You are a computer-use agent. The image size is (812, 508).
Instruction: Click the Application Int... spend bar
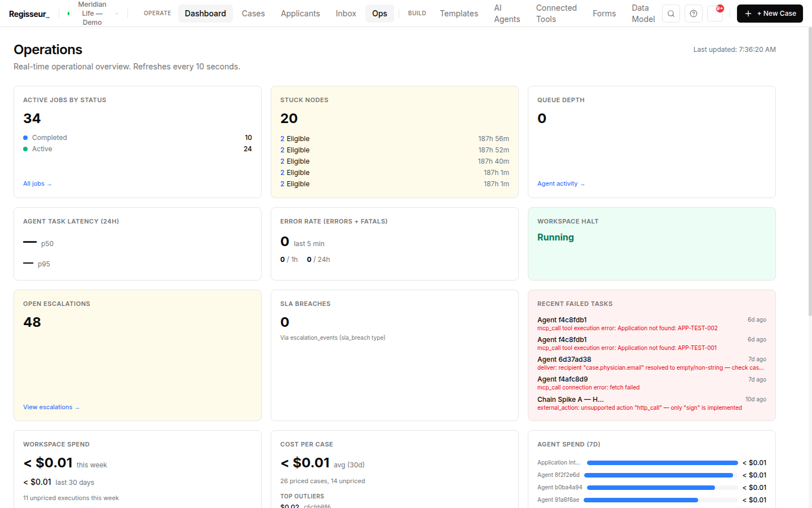click(x=663, y=463)
